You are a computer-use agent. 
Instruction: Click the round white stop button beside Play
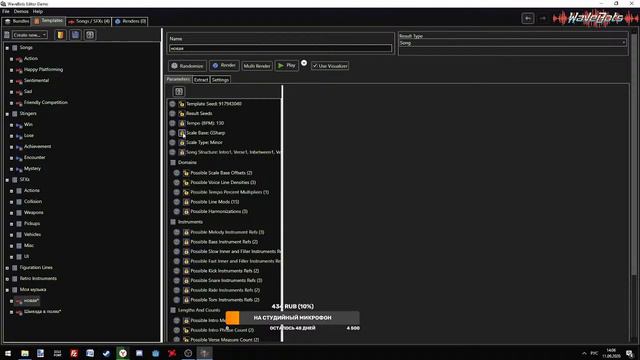pyautogui.click(x=304, y=63)
